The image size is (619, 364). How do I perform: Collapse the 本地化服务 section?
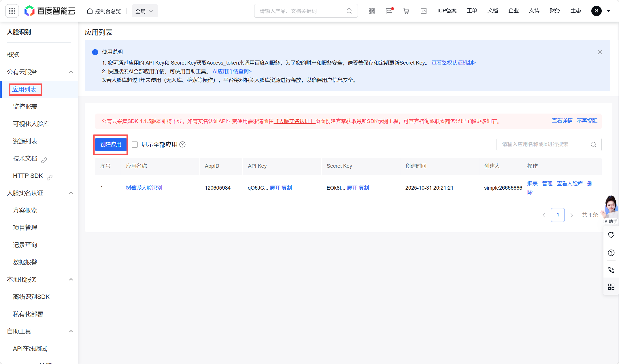tap(71, 279)
